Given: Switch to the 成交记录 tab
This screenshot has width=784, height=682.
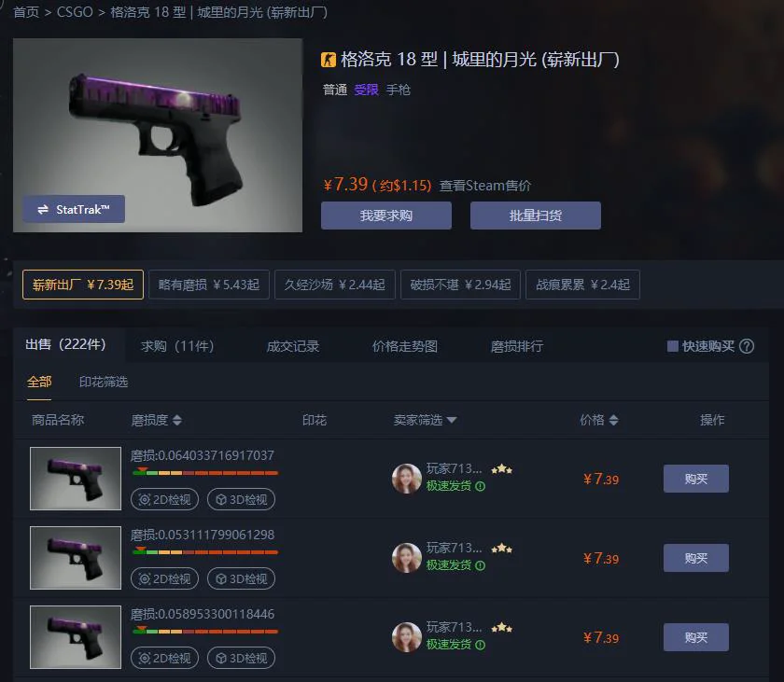Looking at the screenshot, I should pos(293,346).
